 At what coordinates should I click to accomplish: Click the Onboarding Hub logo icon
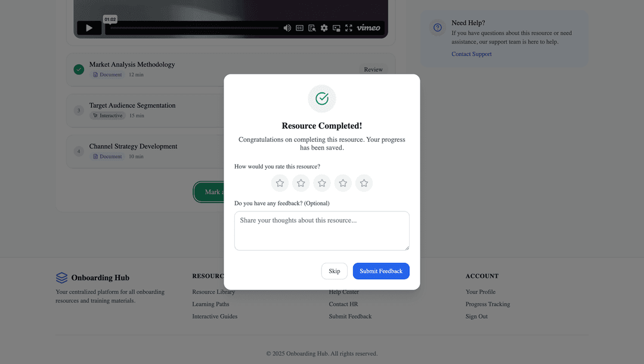tap(61, 278)
